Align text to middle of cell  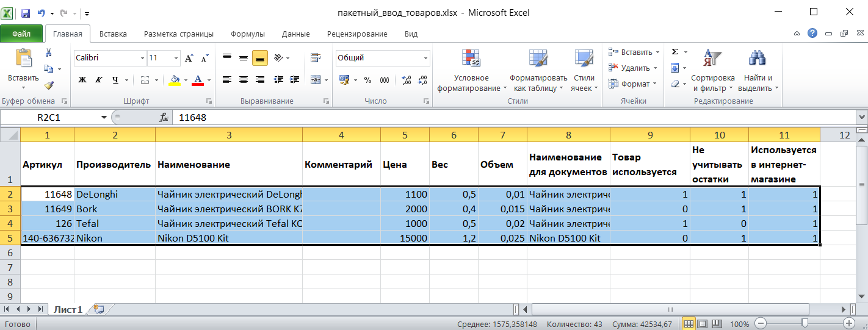[x=244, y=58]
